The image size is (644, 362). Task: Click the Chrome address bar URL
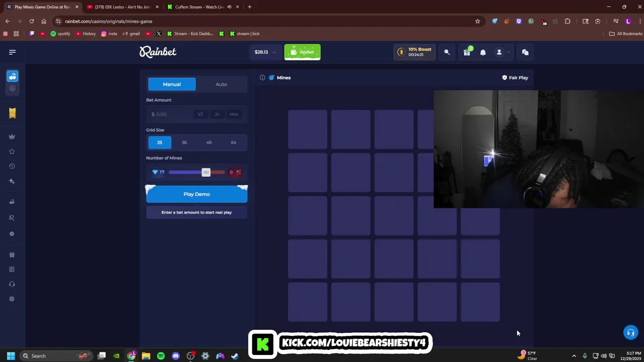click(x=109, y=21)
